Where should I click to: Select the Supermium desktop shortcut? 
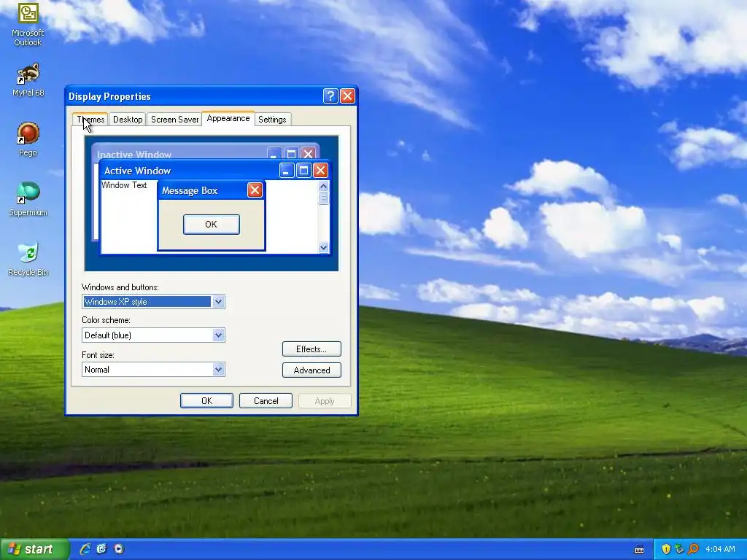(x=28, y=199)
